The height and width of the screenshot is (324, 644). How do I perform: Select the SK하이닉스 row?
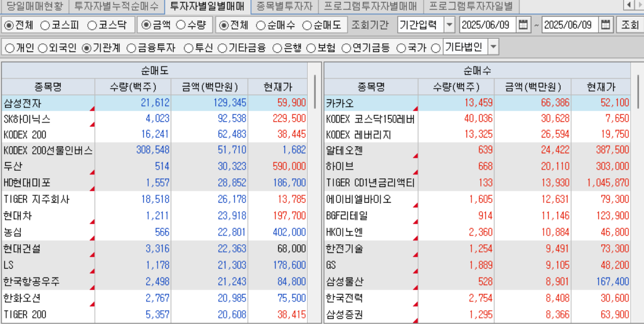point(154,119)
